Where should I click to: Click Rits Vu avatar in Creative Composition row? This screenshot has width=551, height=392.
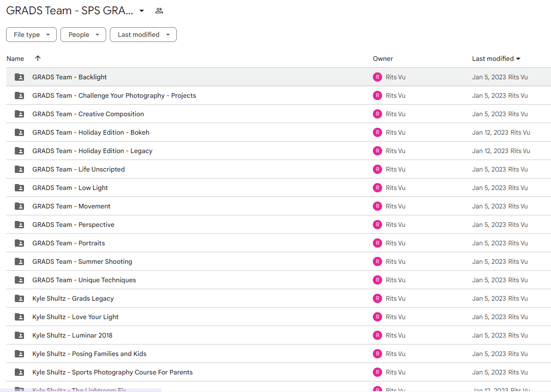[x=377, y=114]
